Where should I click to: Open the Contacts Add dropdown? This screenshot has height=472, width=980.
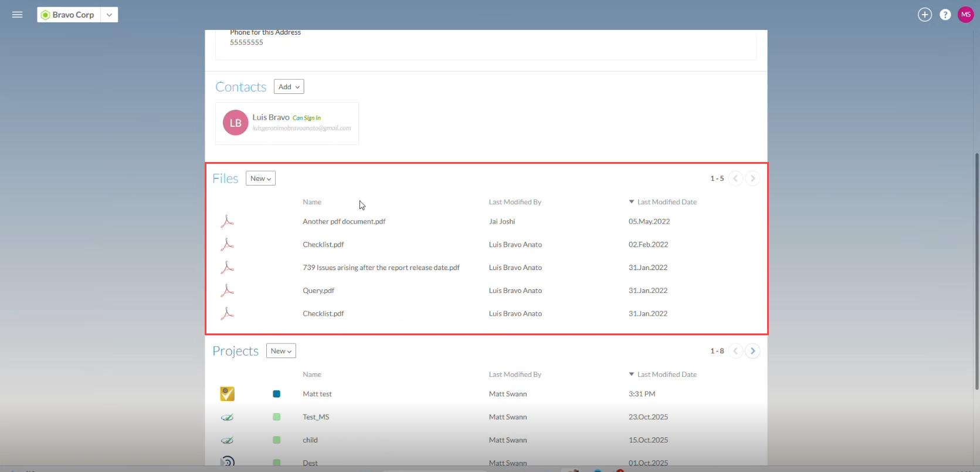289,87
